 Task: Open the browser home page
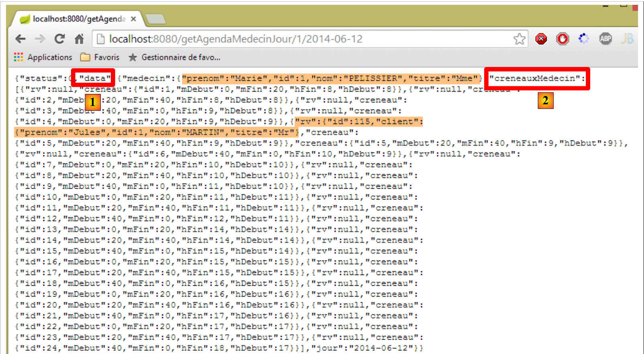coord(79,39)
